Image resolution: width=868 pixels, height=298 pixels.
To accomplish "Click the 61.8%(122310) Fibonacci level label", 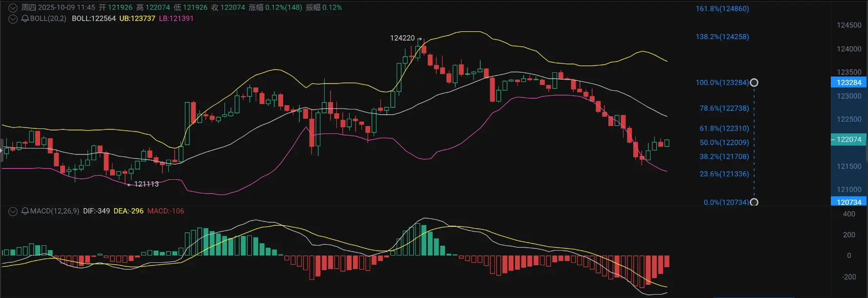I will 724,128.
